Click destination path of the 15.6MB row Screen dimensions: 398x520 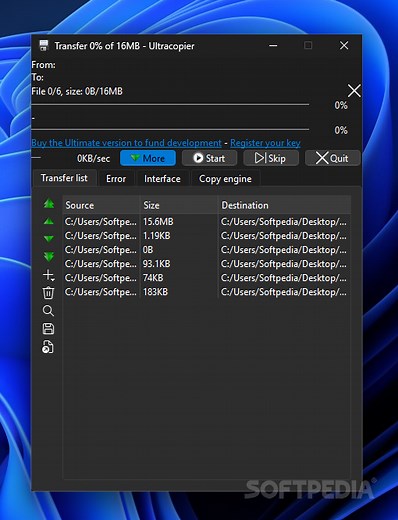(x=284, y=222)
